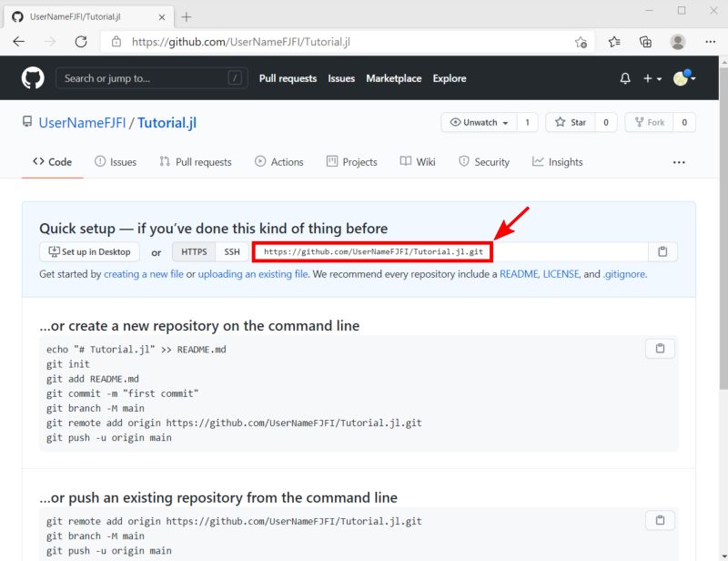Viewport: 728px width, 561px height.
Task: Star the Tutorial.jl repository
Action: [x=571, y=122]
